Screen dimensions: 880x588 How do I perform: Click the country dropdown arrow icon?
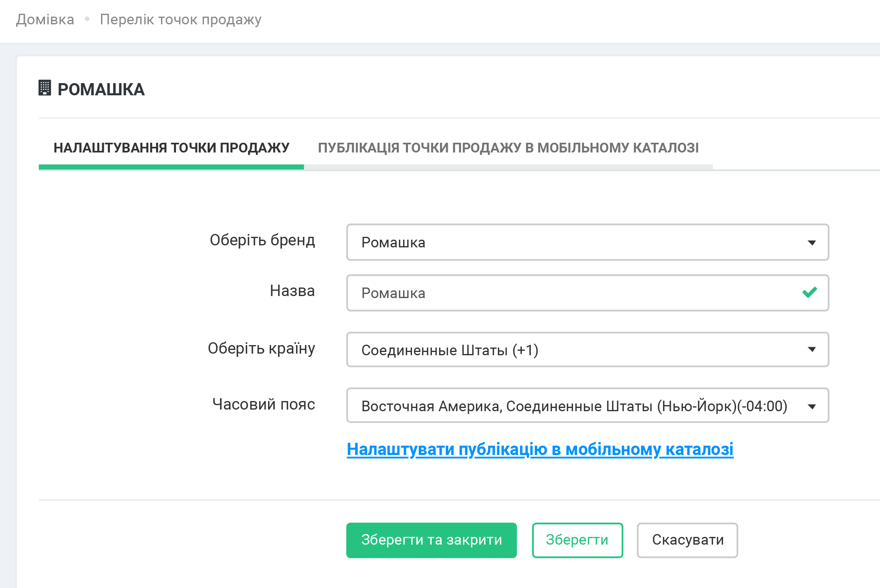tap(811, 350)
